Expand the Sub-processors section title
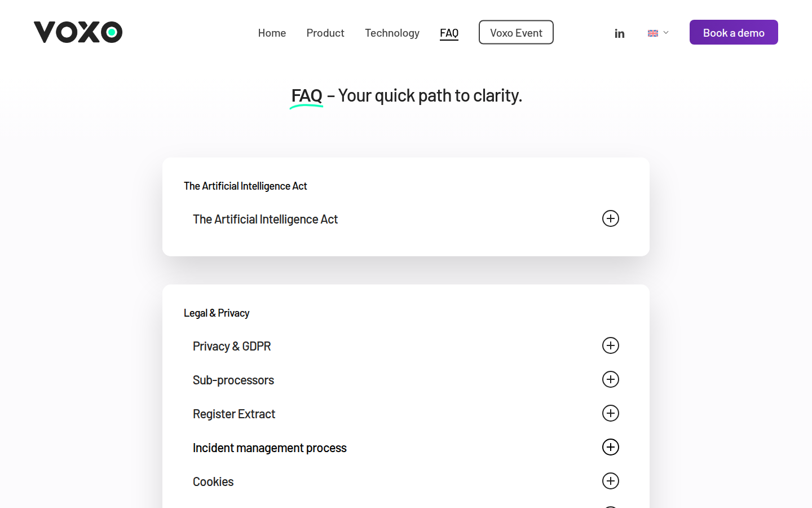 pos(233,380)
